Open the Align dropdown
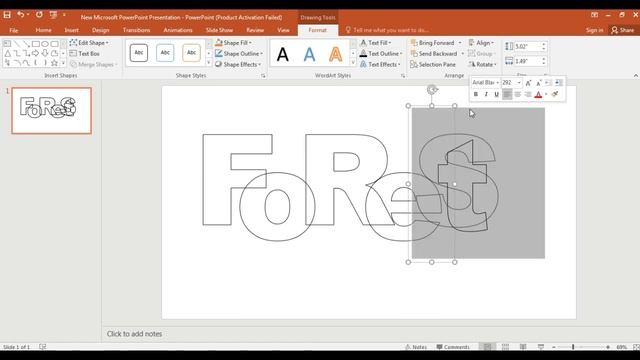 [x=481, y=43]
